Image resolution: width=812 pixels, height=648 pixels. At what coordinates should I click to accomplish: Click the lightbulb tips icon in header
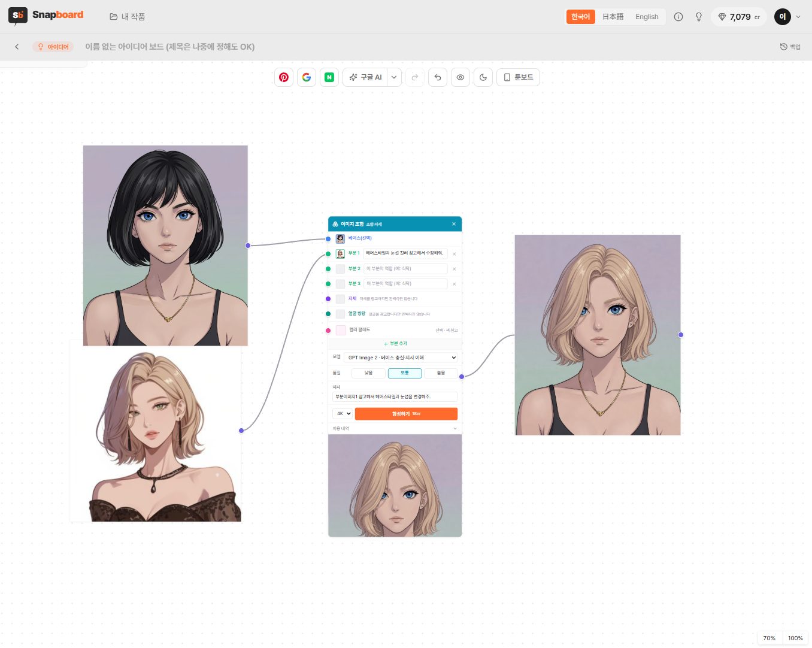coord(699,17)
